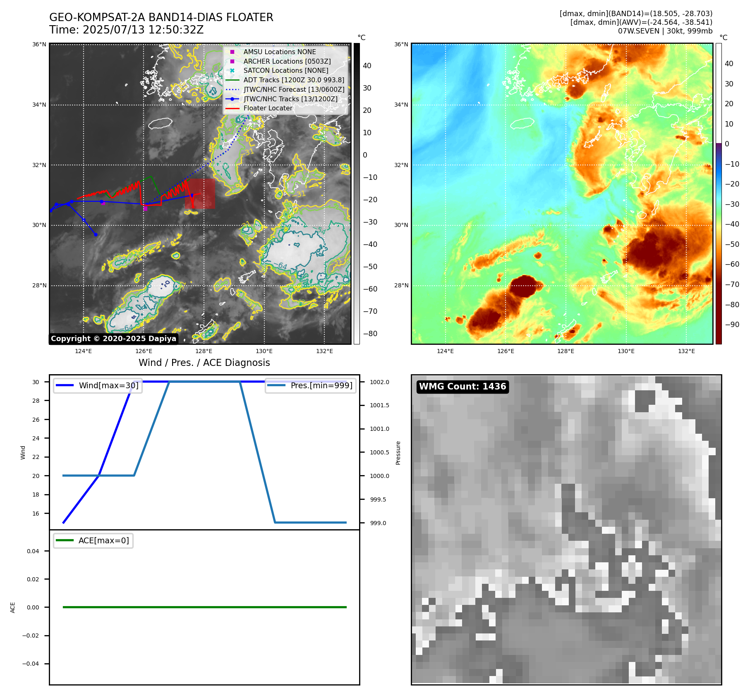
Task: Click the −90 label on the rainbow colorbar
Action: 732,325
